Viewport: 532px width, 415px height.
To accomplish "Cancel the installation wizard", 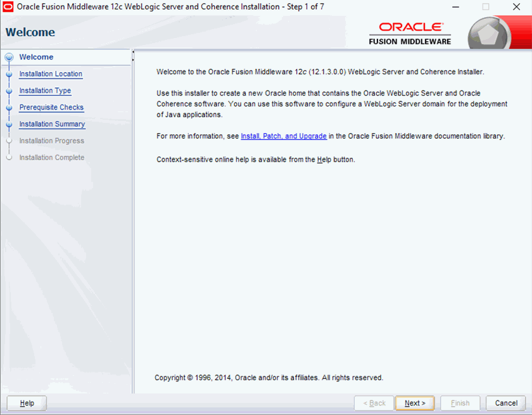I will tap(505, 403).
